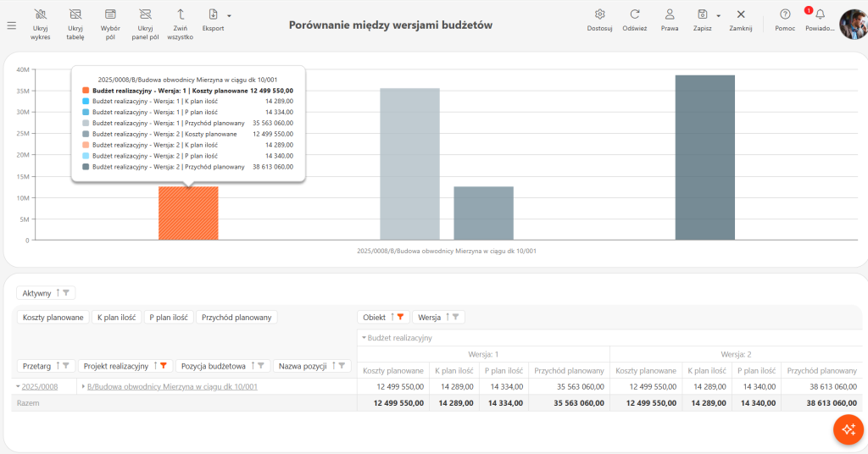Toggle filter on Projekt realizacyjny field
Viewport: 868px width, 454px height.
(164, 366)
